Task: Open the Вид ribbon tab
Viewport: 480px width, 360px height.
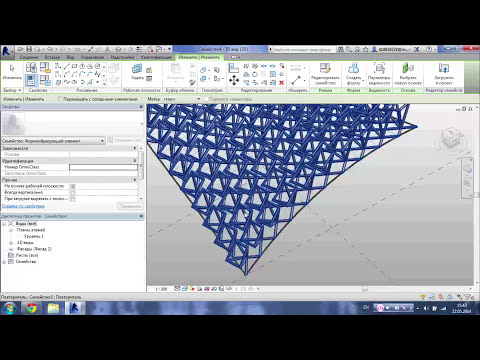Action: [70, 57]
